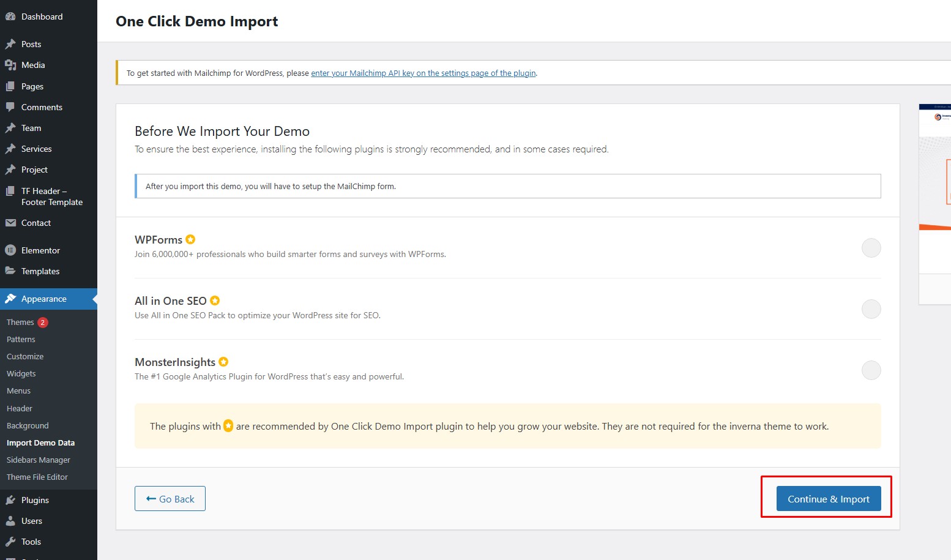Open Background submenu item
This screenshot has width=951, height=560.
point(28,426)
